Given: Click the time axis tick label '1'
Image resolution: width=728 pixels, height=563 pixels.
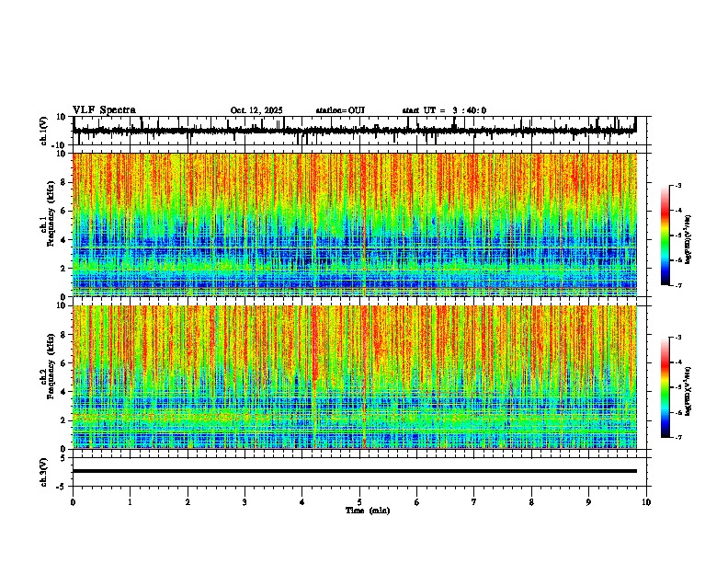Looking at the screenshot, I should pos(130,502).
